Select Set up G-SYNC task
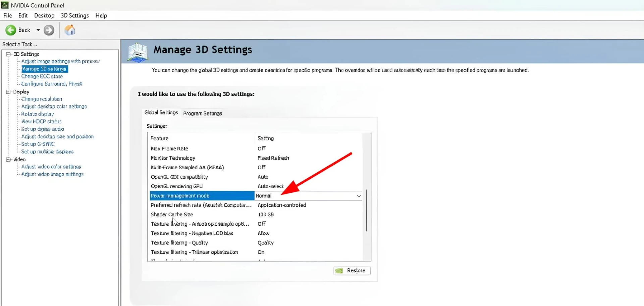This screenshot has width=644, height=306. 38,144
